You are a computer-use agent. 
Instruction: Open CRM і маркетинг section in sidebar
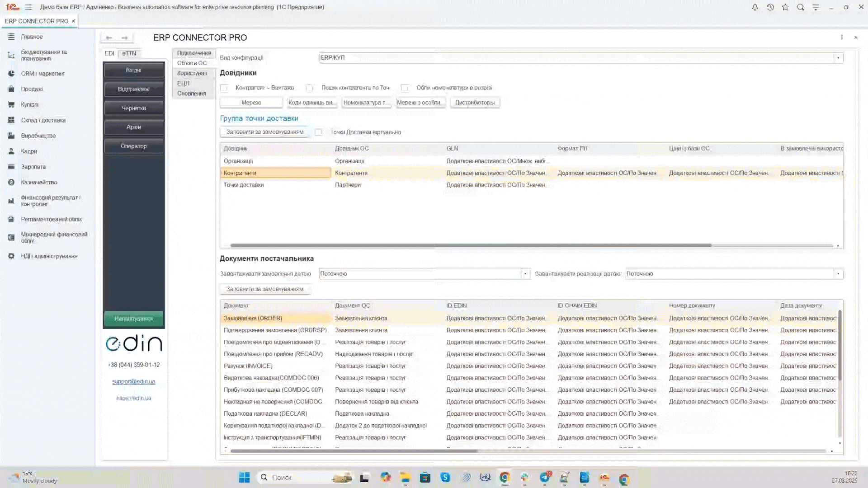point(42,74)
